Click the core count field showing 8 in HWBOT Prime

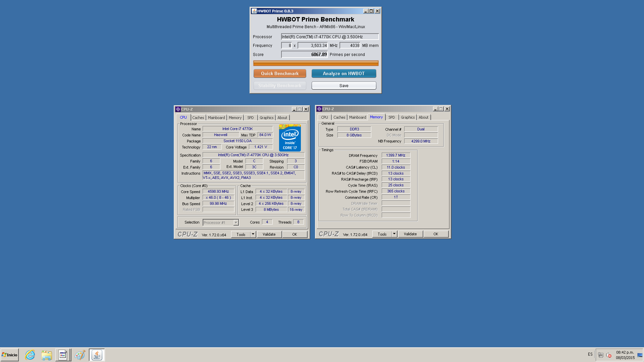(x=286, y=45)
